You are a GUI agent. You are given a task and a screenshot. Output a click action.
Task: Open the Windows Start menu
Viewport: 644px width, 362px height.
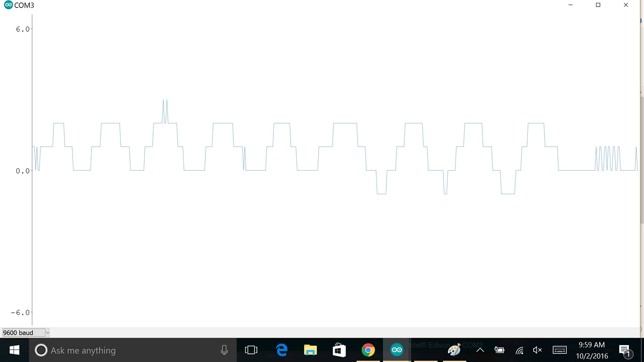pyautogui.click(x=14, y=350)
